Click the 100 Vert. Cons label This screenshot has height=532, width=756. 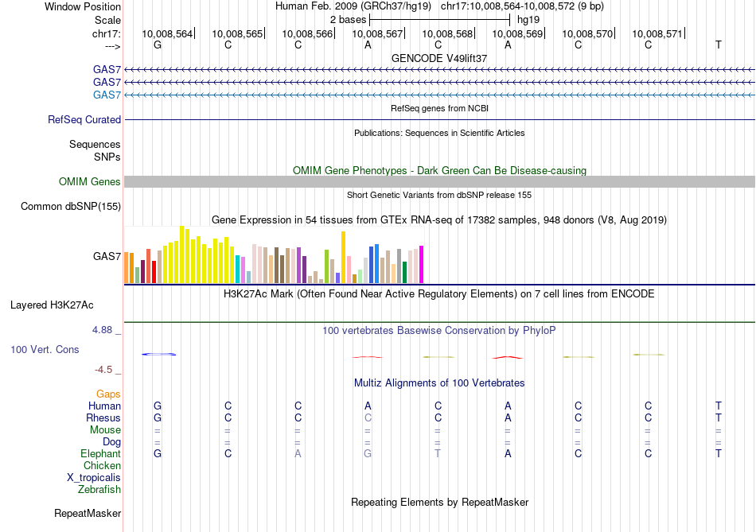click(x=45, y=349)
